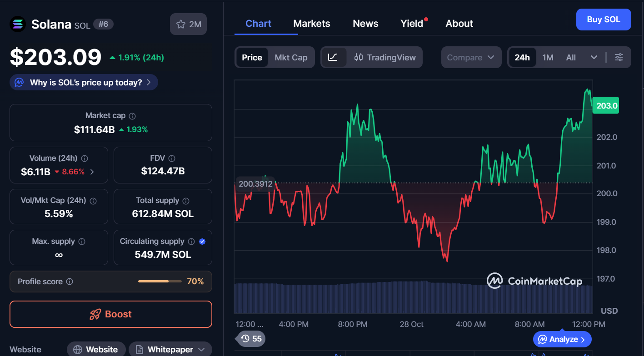Click the Buy SOL button
Image resolution: width=644 pixels, height=356 pixels.
(603, 20)
